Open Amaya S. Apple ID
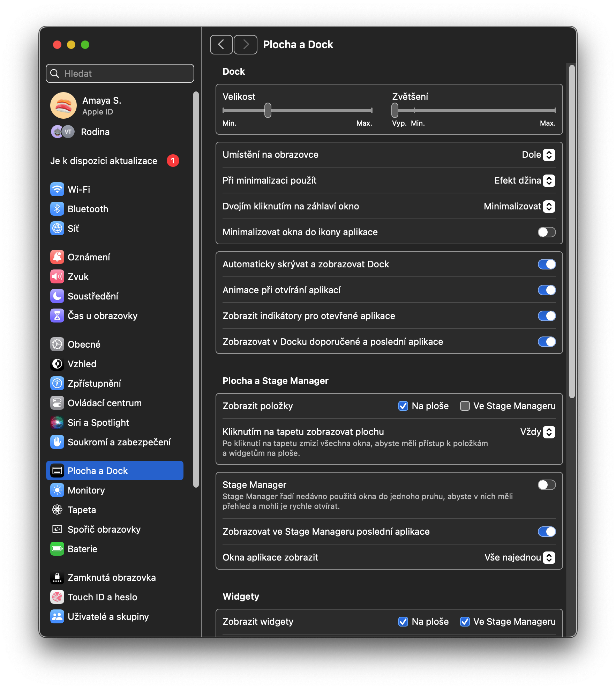This screenshot has height=689, width=616. tap(115, 106)
